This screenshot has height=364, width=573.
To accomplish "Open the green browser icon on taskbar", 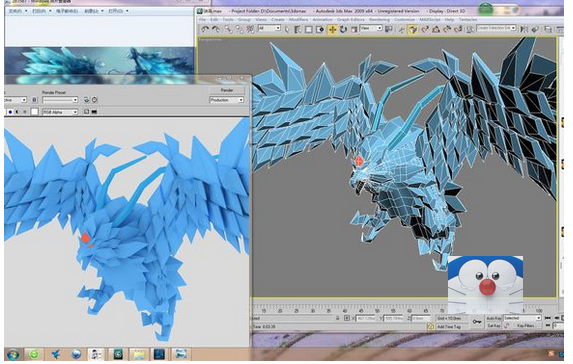I will pos(34,354).
